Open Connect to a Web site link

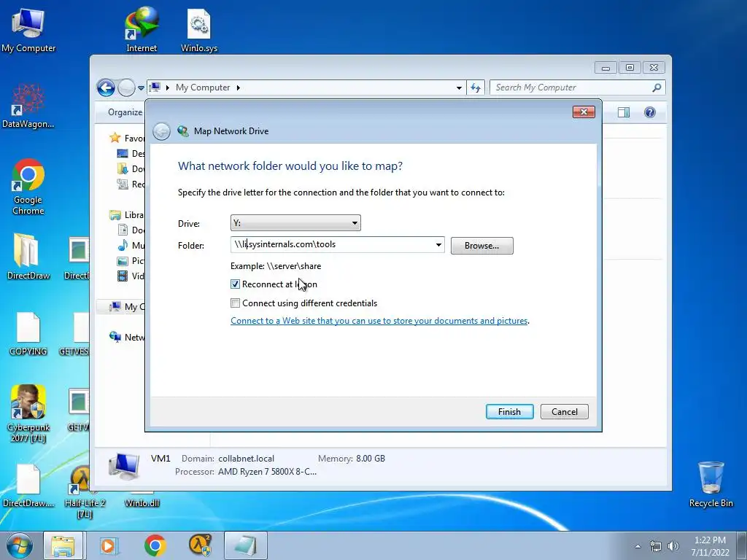pyautogui.click(x=379, y=321)
